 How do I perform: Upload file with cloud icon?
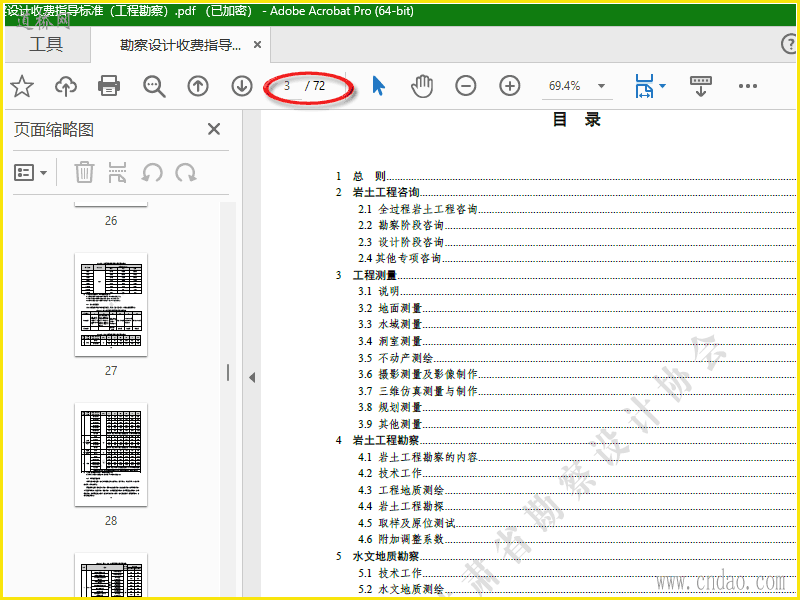[66, 86]
